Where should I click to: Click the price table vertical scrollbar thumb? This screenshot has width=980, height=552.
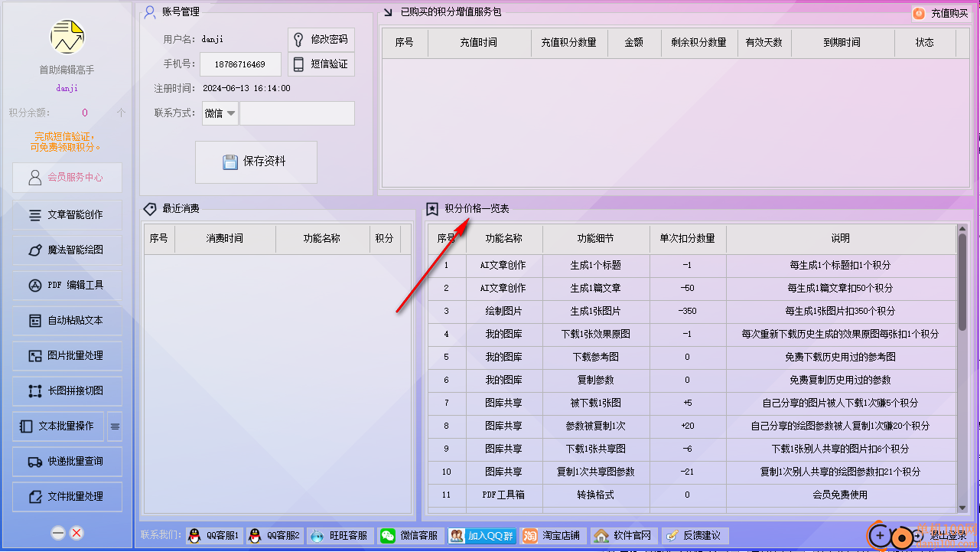962,282
